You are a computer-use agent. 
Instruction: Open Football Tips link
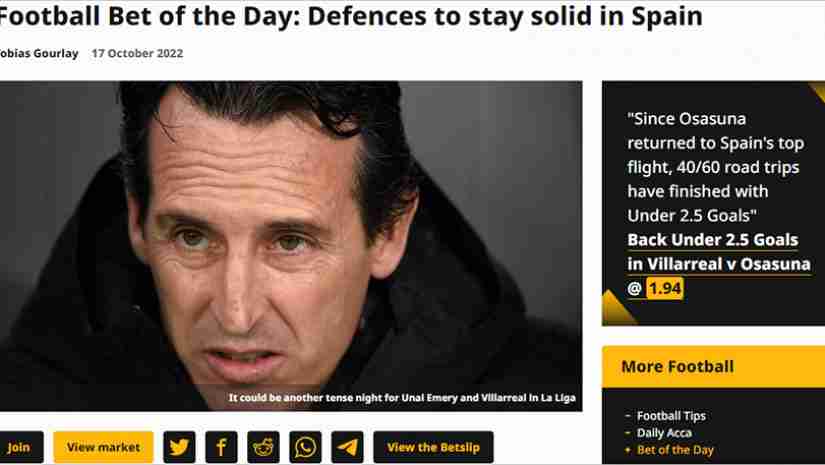[x=671, y=416]
